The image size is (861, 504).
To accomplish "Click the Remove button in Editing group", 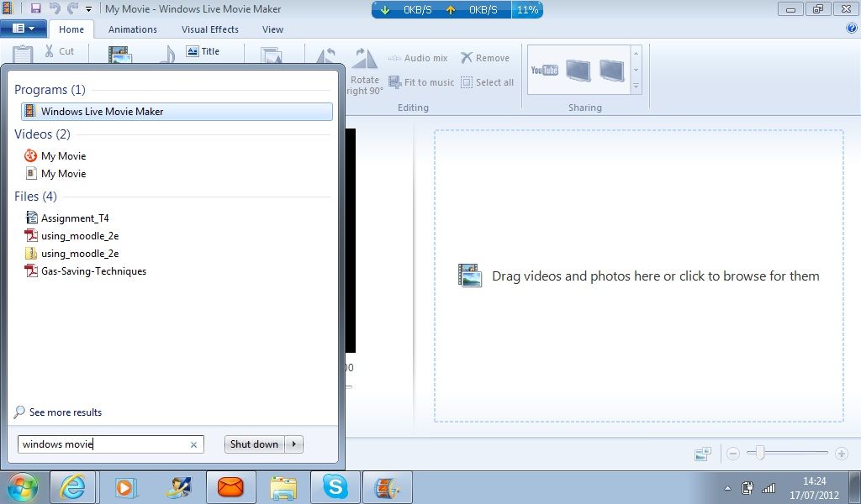I will point(485,58).
